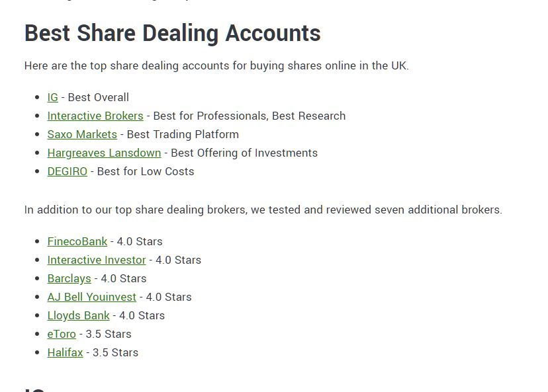548x392 pixels.
Task: Click the intro sentence about UK shares
Action: [x=216, y=65]
